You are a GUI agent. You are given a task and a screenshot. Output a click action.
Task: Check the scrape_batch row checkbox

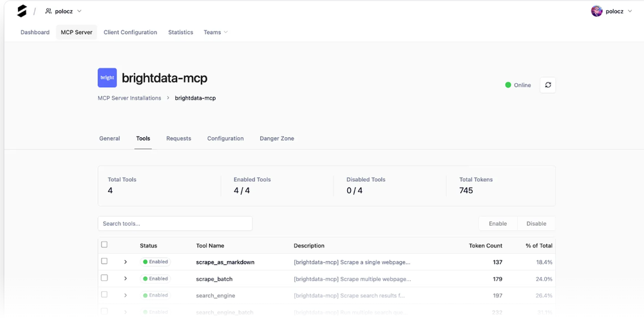(x=104, y=278)
